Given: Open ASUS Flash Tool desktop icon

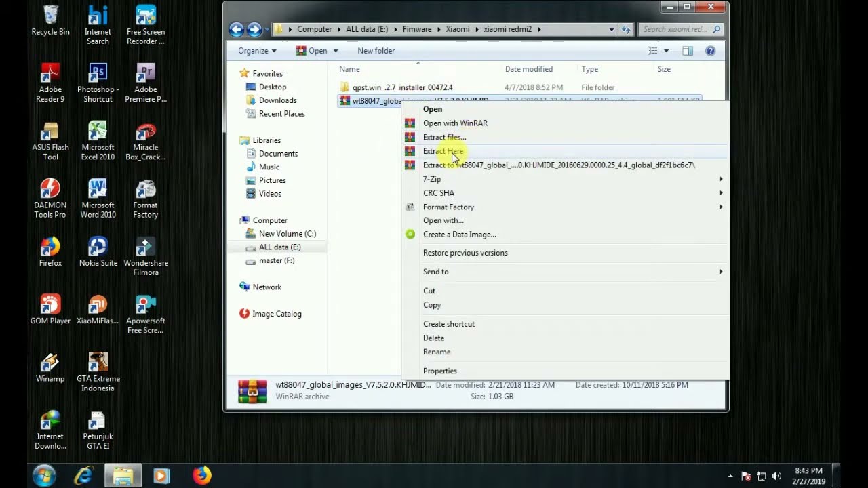Looking at the screenshot, I should coord(50,141).
